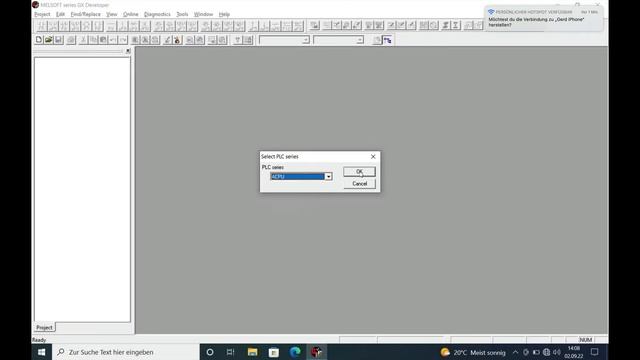Click the volume speaker tray icon
This screenshot has height=360, width=640.
[x=556, y=352]
